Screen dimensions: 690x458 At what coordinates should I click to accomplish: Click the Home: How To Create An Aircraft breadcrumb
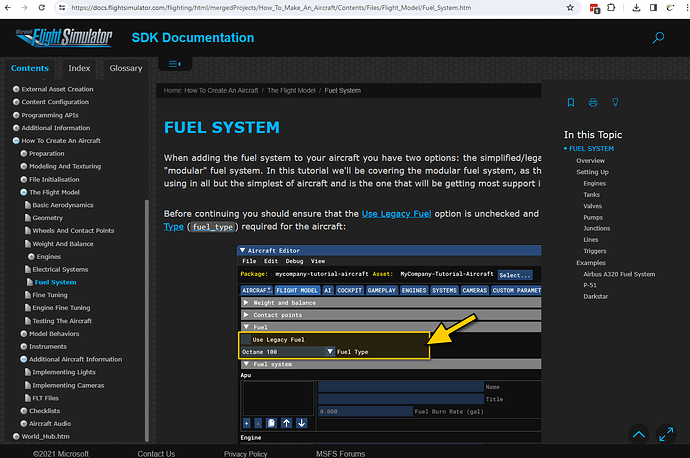coord(211,91)
